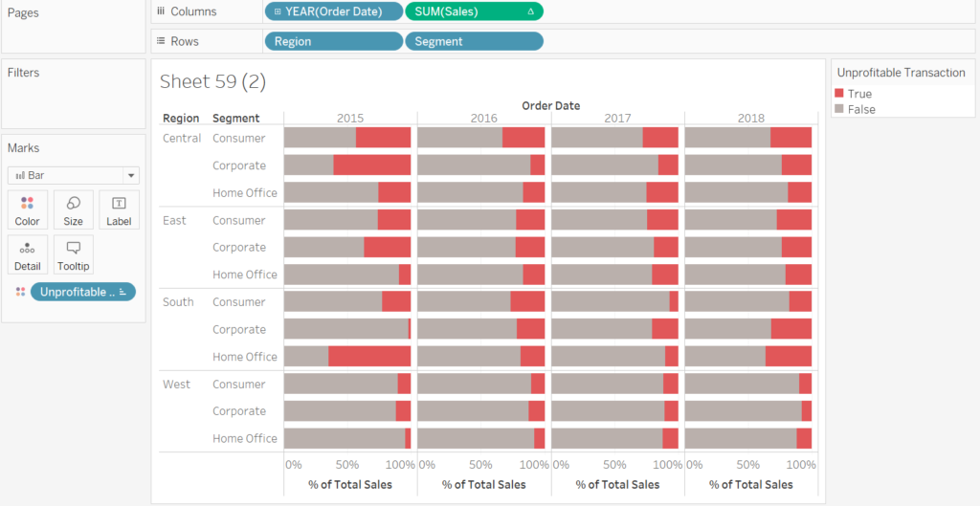Click color dots icon beside Unprofitable pill

pyautogui.click(x=20, y=292)
